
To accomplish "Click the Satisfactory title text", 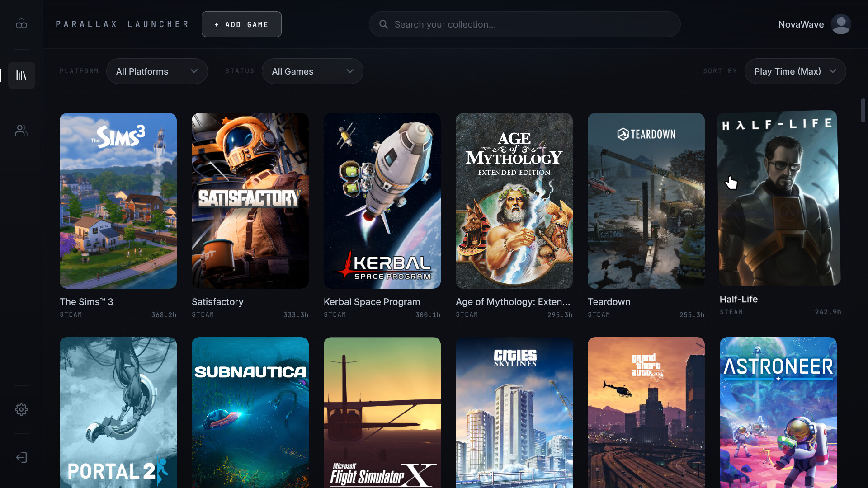I will [217, 302].
